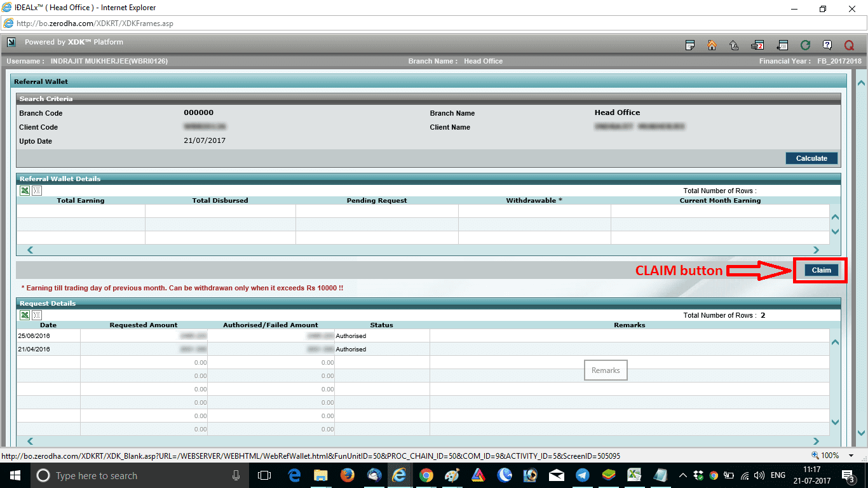Open Task View on the taskbar
The height and width of the screenshot is (488, 868).
coord(264,475)
